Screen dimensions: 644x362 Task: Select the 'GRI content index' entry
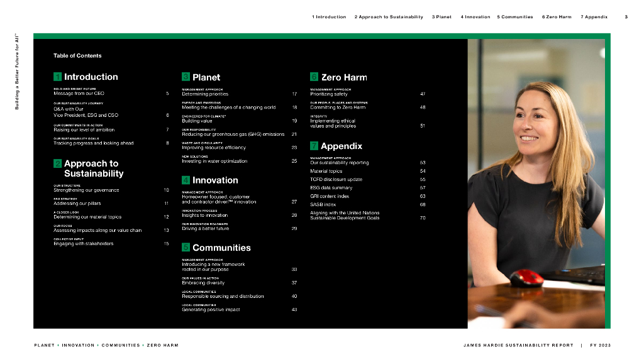tap(330, 196)
